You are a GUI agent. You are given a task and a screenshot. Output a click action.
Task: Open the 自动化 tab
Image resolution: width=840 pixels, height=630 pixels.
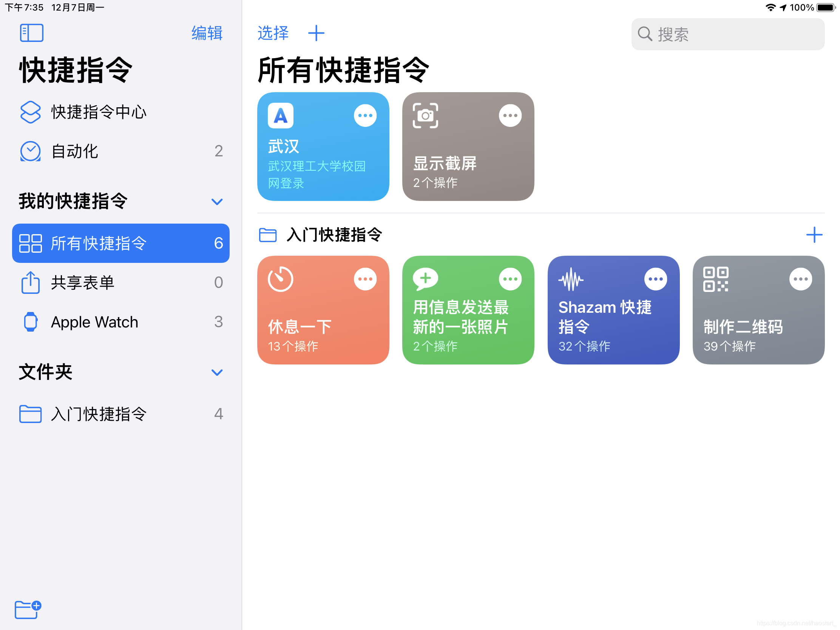75,151
